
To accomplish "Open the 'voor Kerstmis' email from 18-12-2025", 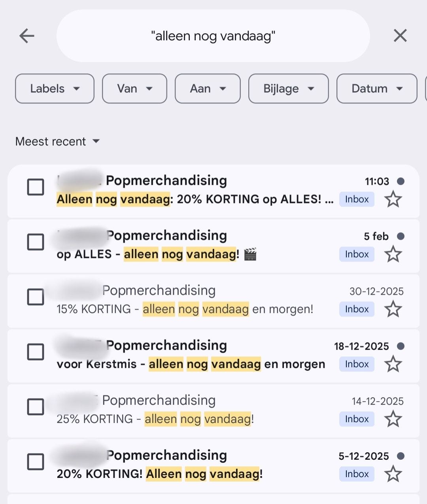I will click(x=190, y=364).
